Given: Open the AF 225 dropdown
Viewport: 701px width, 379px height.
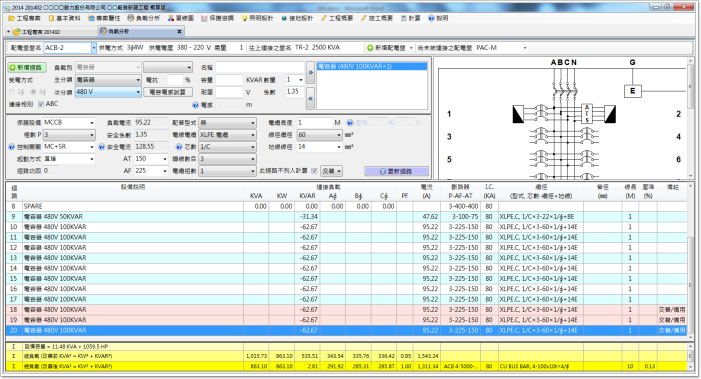Looking at the screenshot, I should [165, 171].
